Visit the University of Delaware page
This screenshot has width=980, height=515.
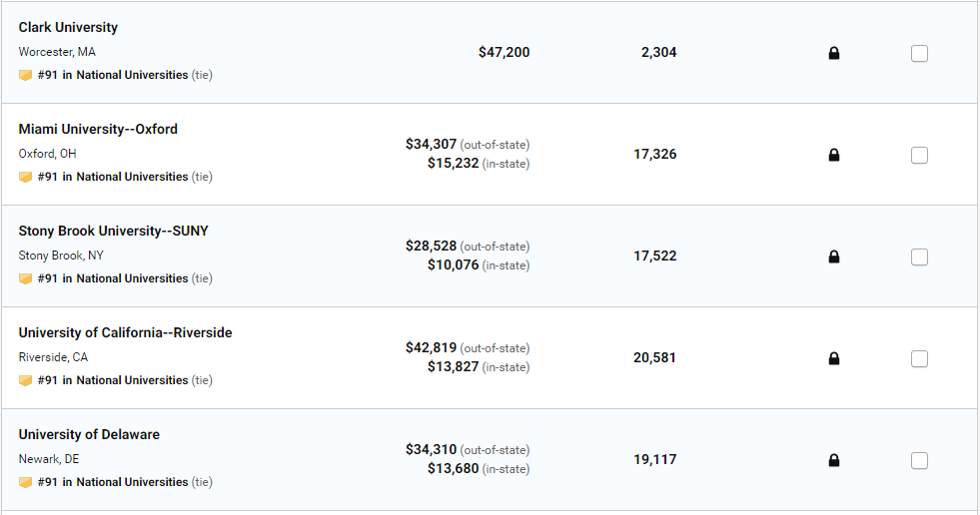[x=89, y=434]
